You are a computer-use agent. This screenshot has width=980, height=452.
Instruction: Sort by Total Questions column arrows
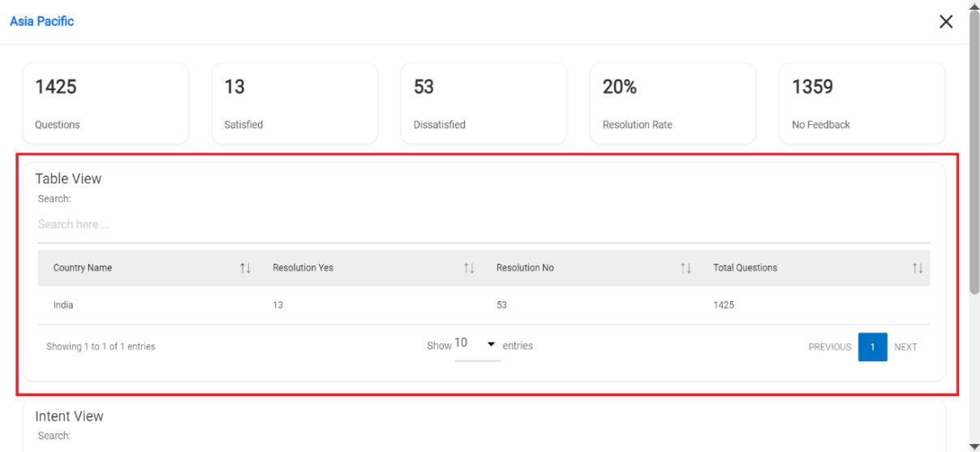click(x=918, y=269)
